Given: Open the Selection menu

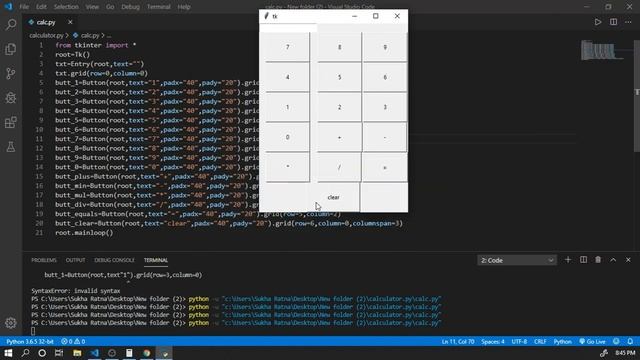Looking at the screenshot, I should pos(66,7).
